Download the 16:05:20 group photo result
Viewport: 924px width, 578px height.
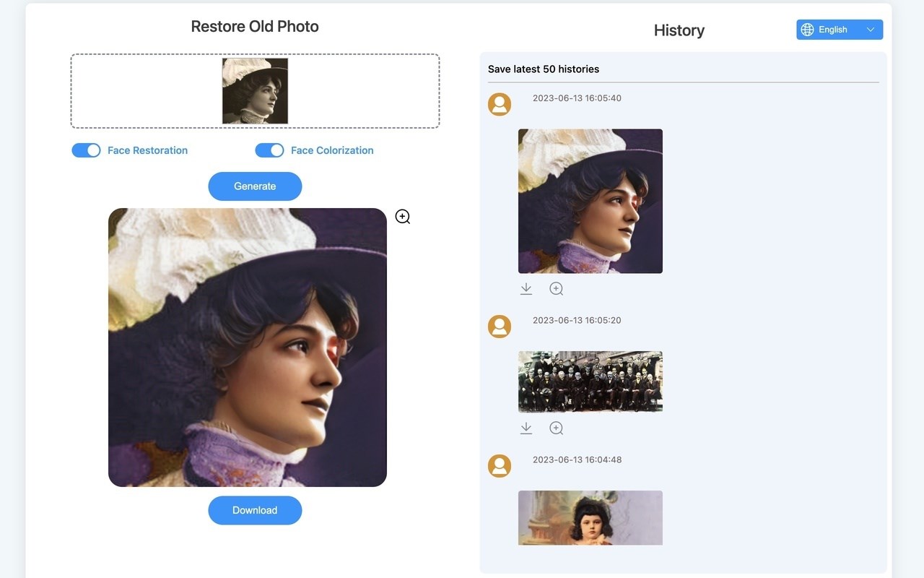(526, 428)
